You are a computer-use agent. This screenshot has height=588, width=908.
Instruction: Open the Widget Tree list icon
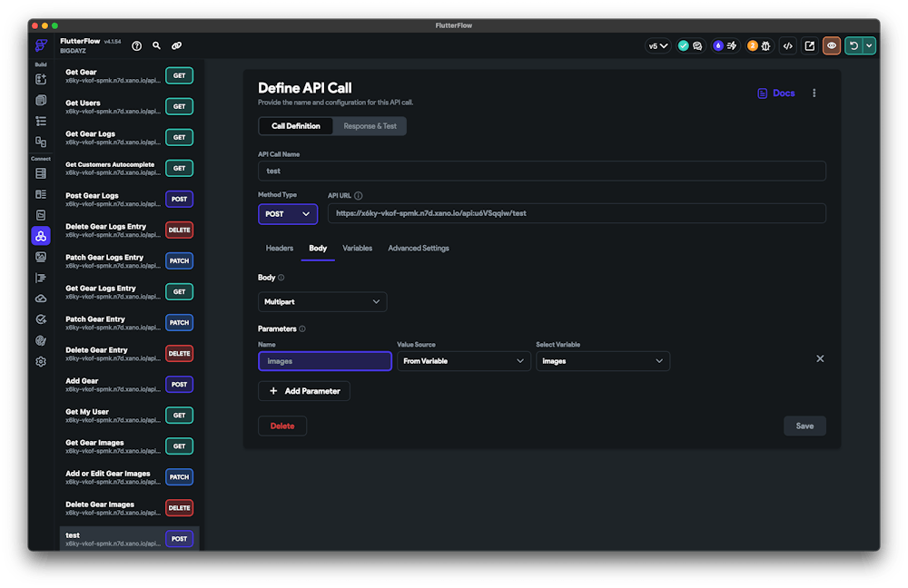click(41, 121)
